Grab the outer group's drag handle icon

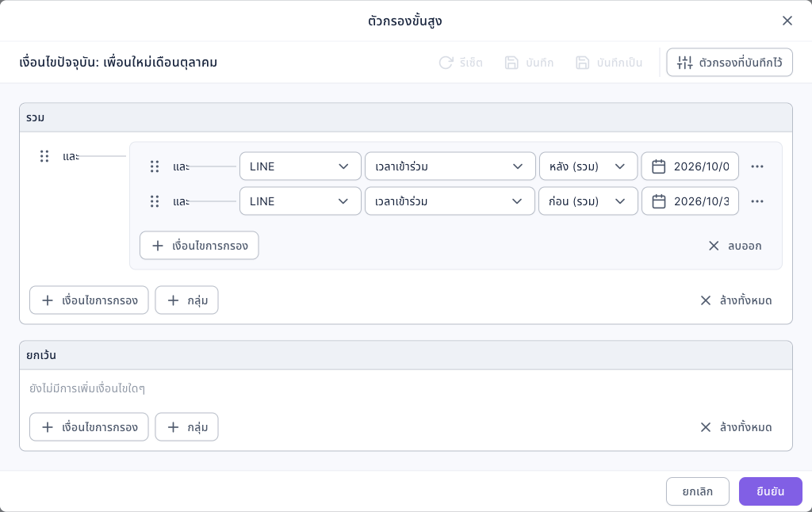click(x=44, y=156)
